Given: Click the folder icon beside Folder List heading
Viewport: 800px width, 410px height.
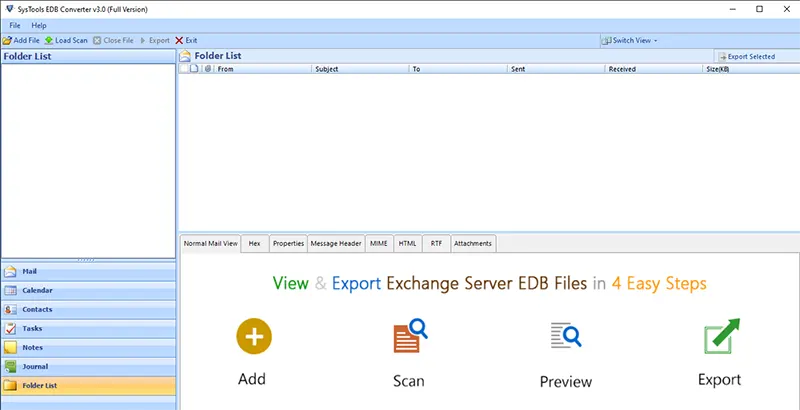Looking at the screenshot, I should click(x=185, y=56).
